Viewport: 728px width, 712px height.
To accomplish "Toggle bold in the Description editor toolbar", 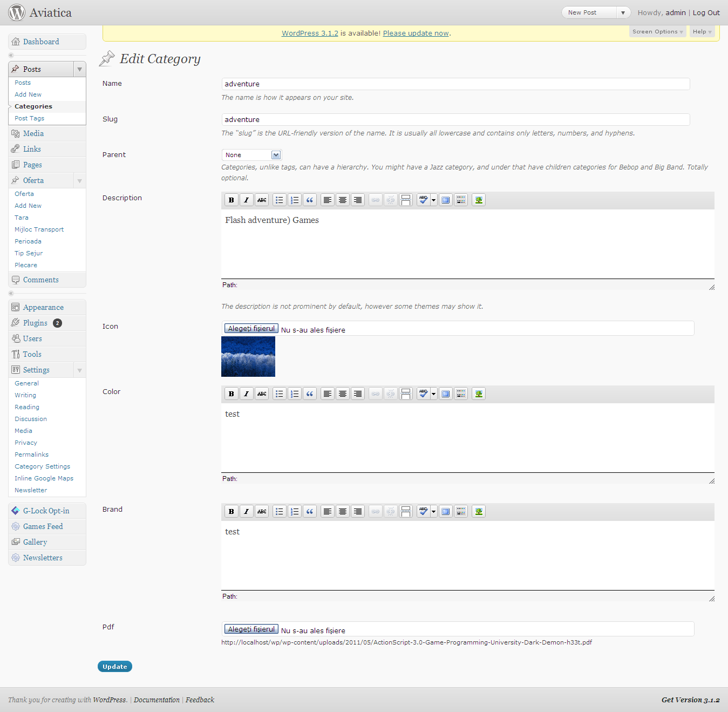I will tap(232, 200).
